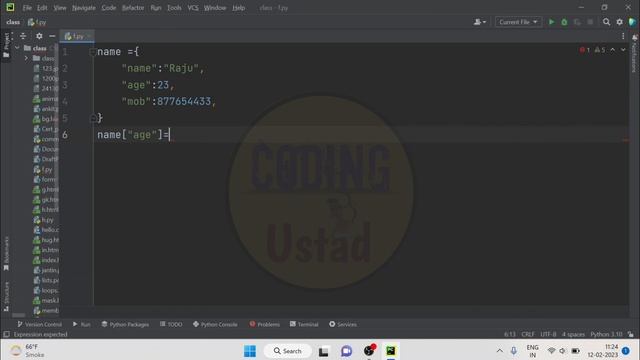Click the caret position indicator in status bar
The image size is (640, 360).
coord(509,334)
